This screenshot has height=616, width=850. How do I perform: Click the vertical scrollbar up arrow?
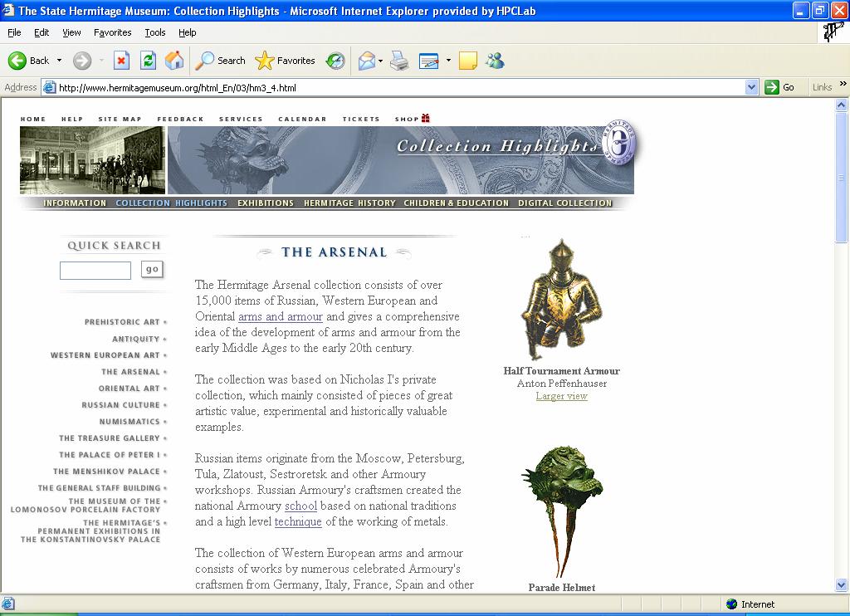point(842,105)
